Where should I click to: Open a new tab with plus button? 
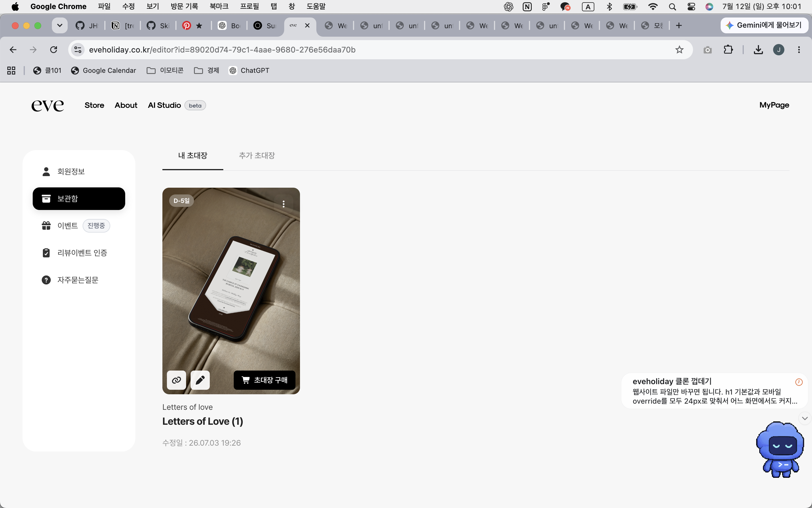click(x=679, y=25)
